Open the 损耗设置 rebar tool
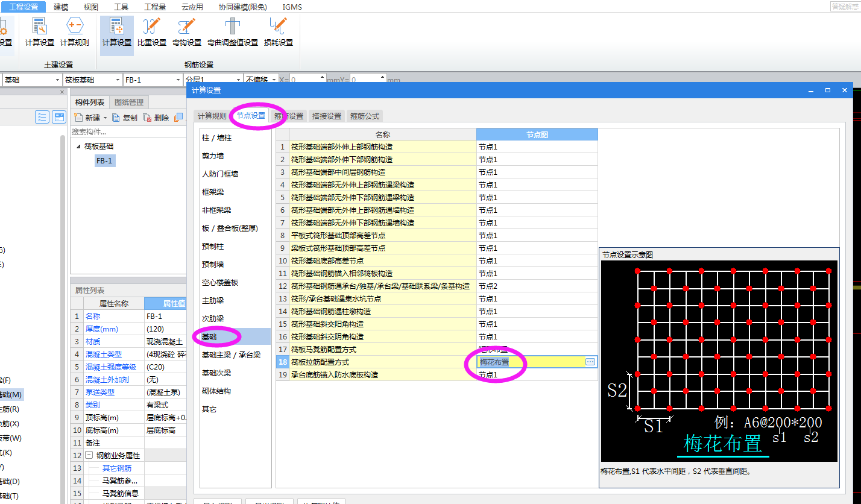The image size is (861, 504). pyautogui.click(x=279, y=33)
